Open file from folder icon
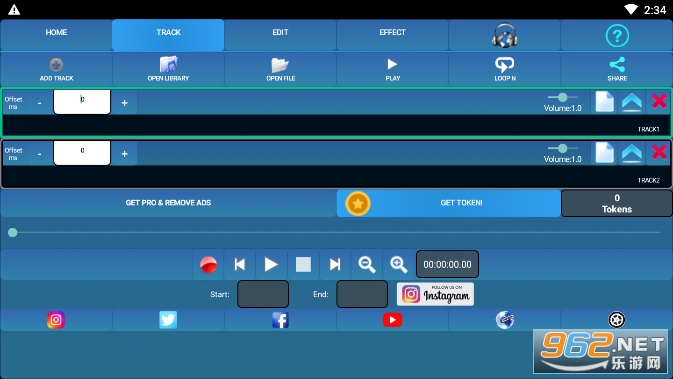The height and width of the screenshot is (379, 673). pos(280,70)
